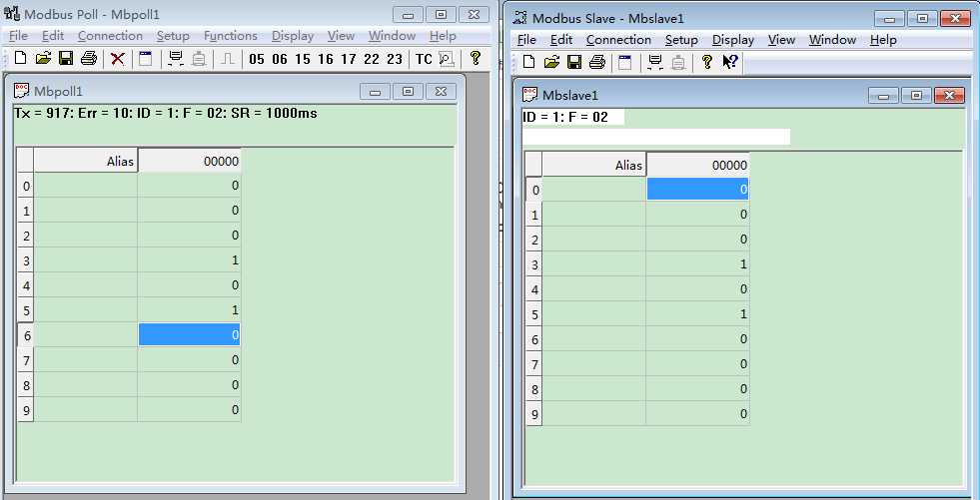Click Save icon in Modbus Poll toolbar
The height and width of the screenshot is (500, 980).
point(66,59)
